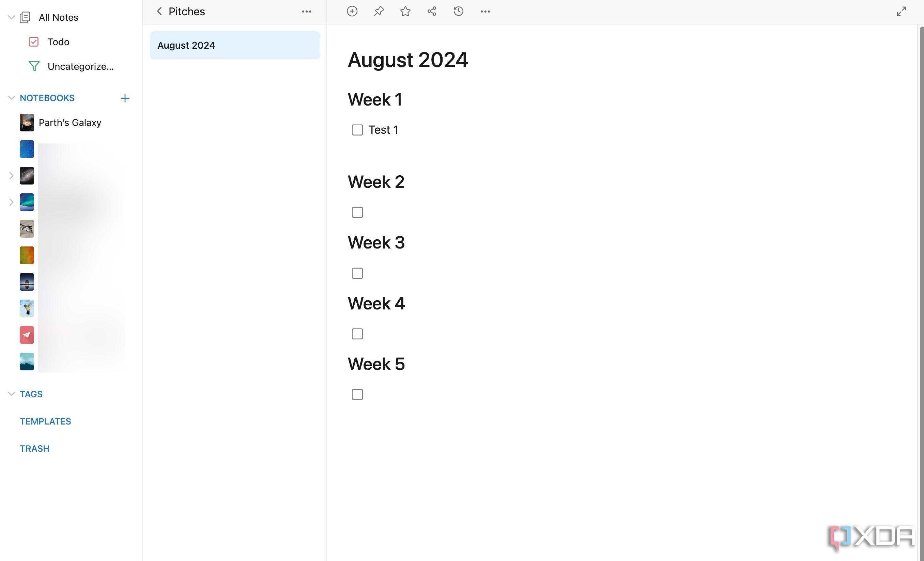924x561 pixels.
Task: Click the expand to full screen icon
Action: pos(902,11)
